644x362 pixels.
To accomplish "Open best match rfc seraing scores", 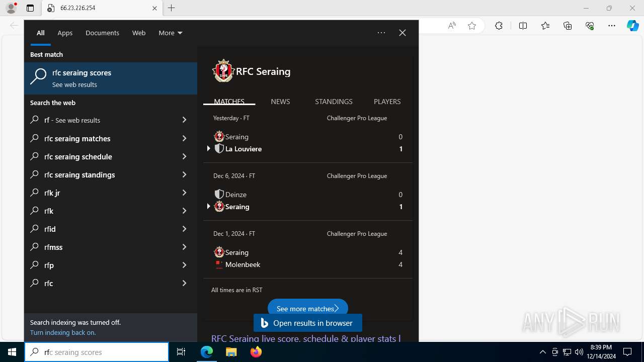I will [x=111, y=78].
